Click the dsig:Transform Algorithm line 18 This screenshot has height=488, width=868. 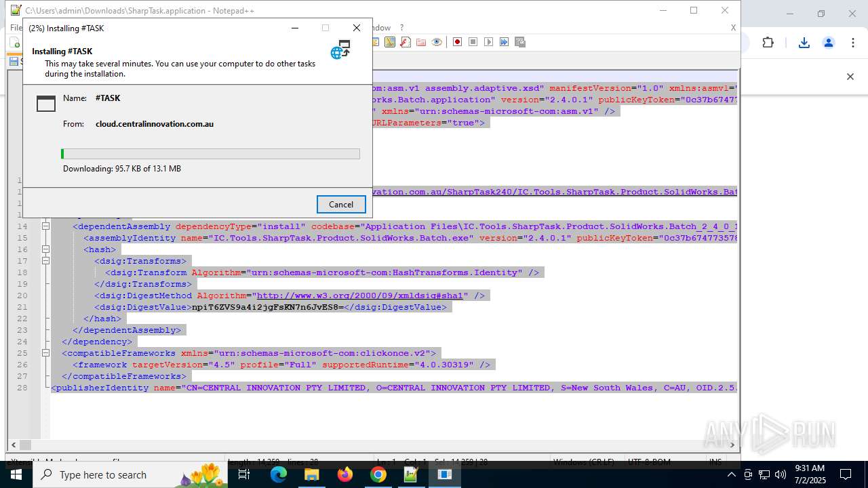tap(322, 272)
